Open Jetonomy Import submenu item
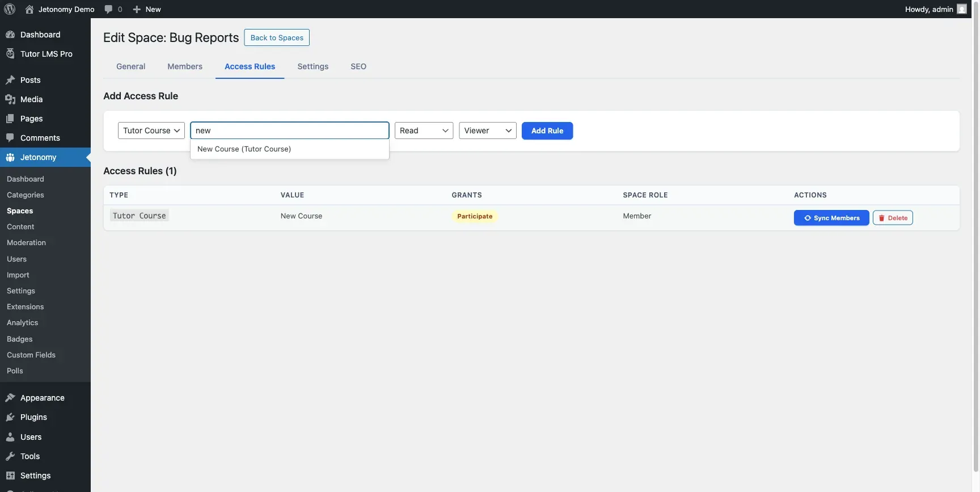Image resolution: width=980 pixels, height=492 pixels. (18, 275)
